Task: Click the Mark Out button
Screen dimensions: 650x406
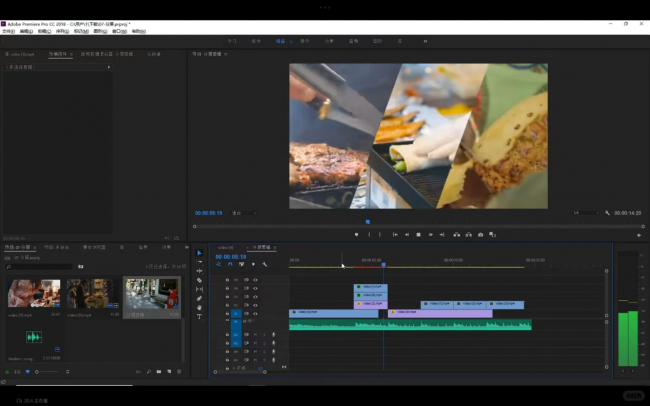Action: click(380, 235)
